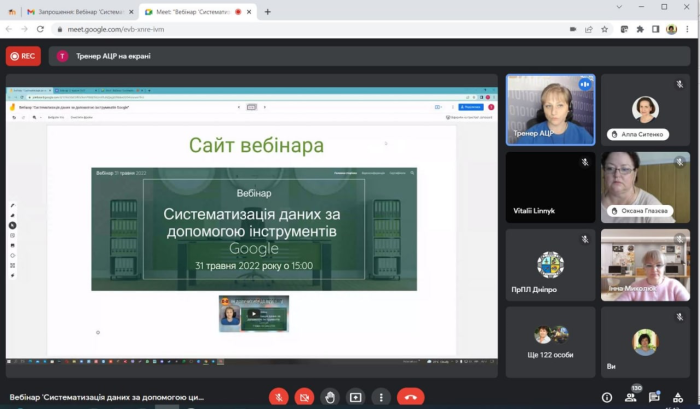Raise hand using the hand icon
This screenshot has width=700, height=409.
point(330,397)
